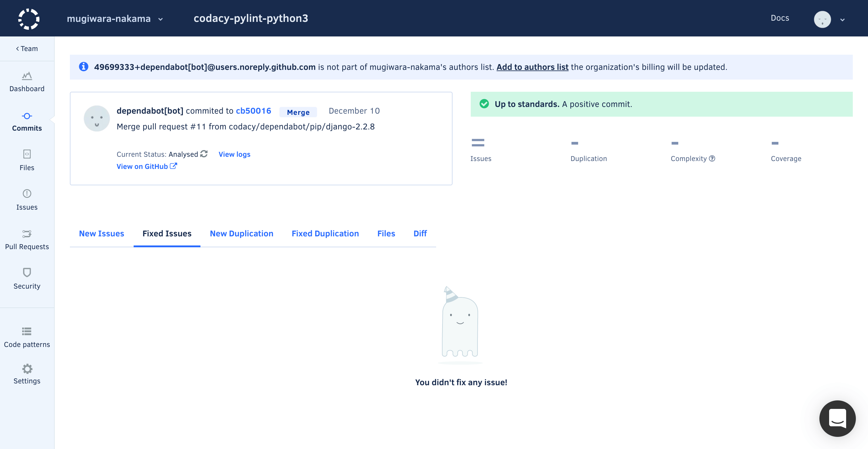Click the View logs link
This screenshot has height=449, width=868.
click(234, 154)
